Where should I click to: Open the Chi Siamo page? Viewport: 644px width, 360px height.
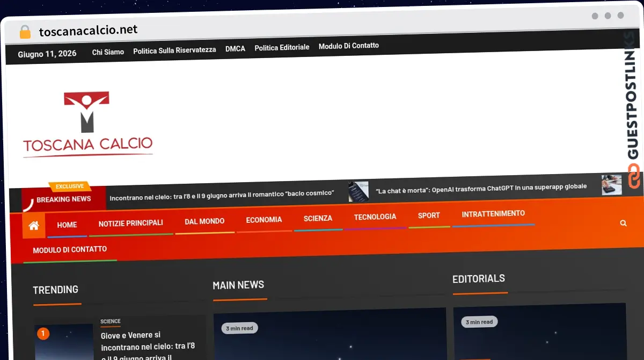108,52
